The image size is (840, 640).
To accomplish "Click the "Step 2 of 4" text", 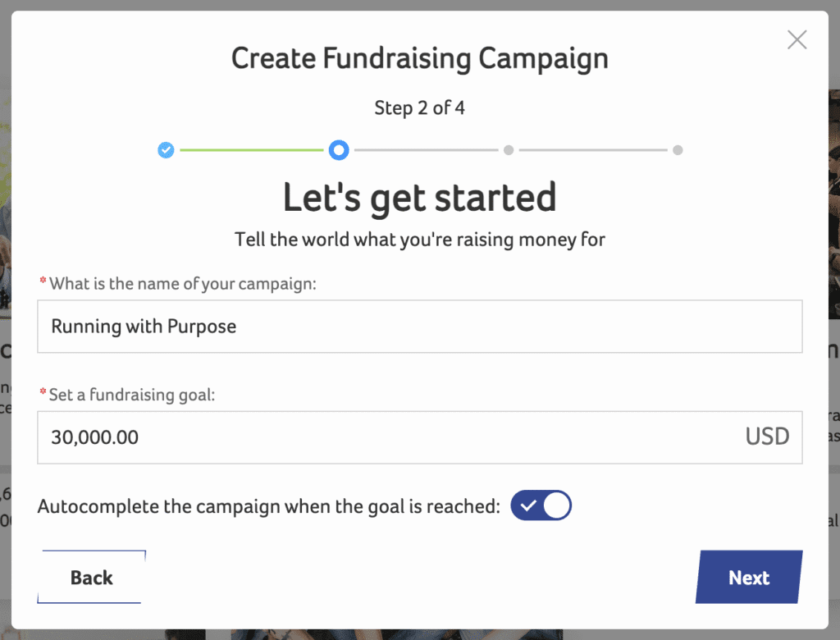I will (420, 107).
